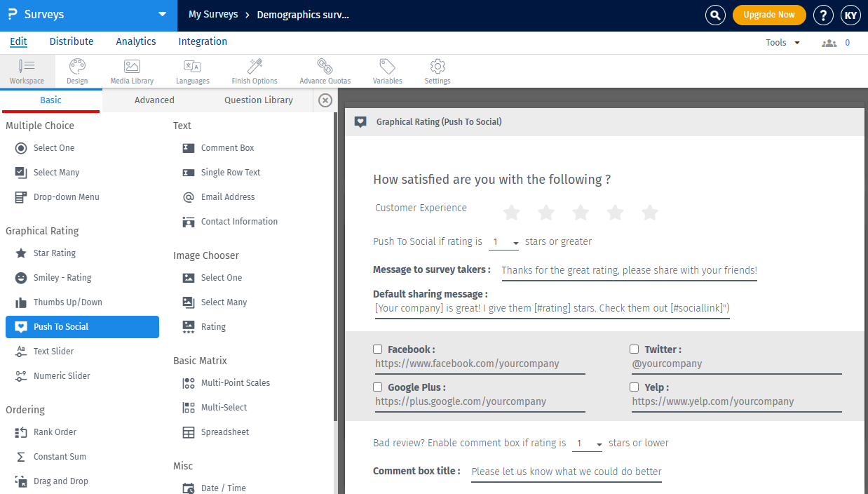The height and width of the screenshot is (494, 868).
Task: Close the question type panel
Action: click(x=325, y=100)
